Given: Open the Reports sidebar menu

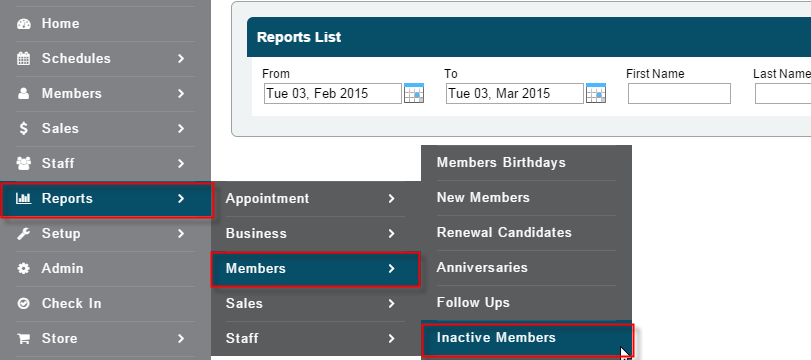Looking at the screenshot, I should 107,200.
